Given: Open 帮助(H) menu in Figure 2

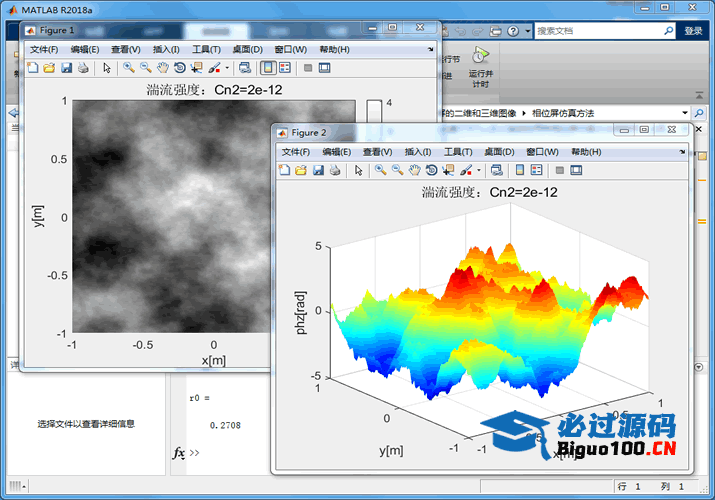Looking at the screenshot, I should (x=586, y=152).
